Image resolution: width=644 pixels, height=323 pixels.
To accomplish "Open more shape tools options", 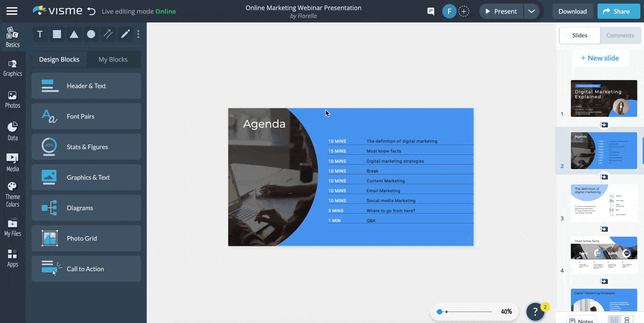I will [138, 34].
